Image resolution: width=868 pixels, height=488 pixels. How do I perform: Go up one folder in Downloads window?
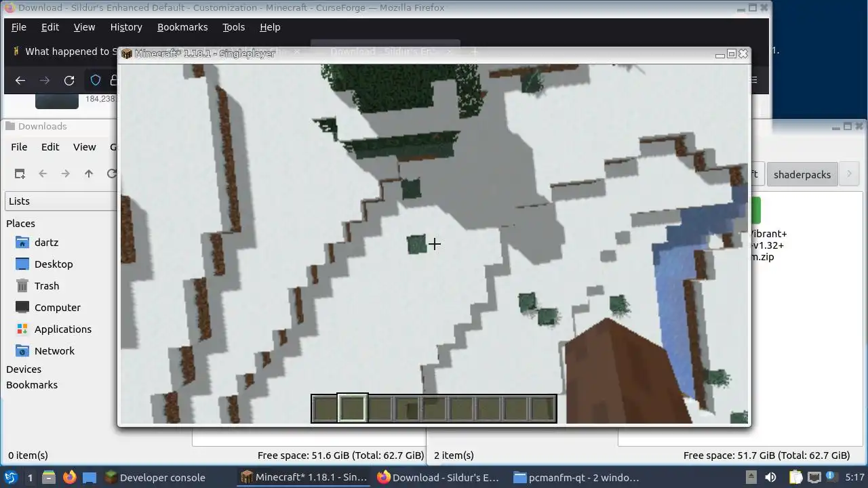pos(89,174)
